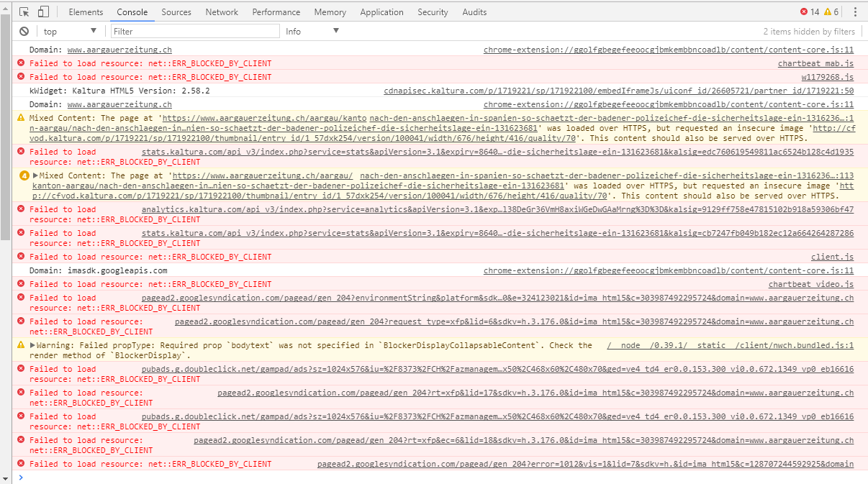This screenshot has height=484, width=868.
Task: Clear the console messages
Action: pos(24,31)
